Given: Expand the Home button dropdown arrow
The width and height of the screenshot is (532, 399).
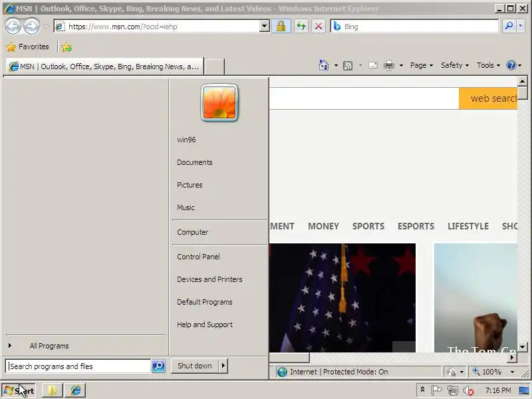Looking at the screenshot, I should click(336, 65).
